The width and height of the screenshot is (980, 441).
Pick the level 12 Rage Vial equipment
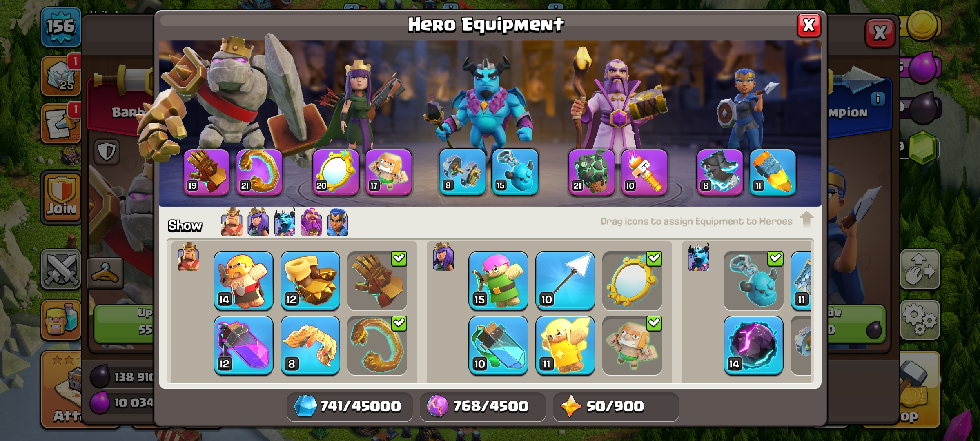click(x=243, y=345)
